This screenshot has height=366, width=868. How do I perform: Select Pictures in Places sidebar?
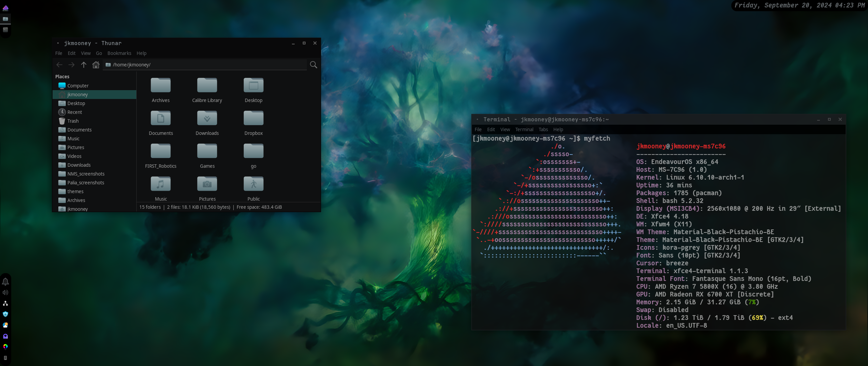pos(94,147)
